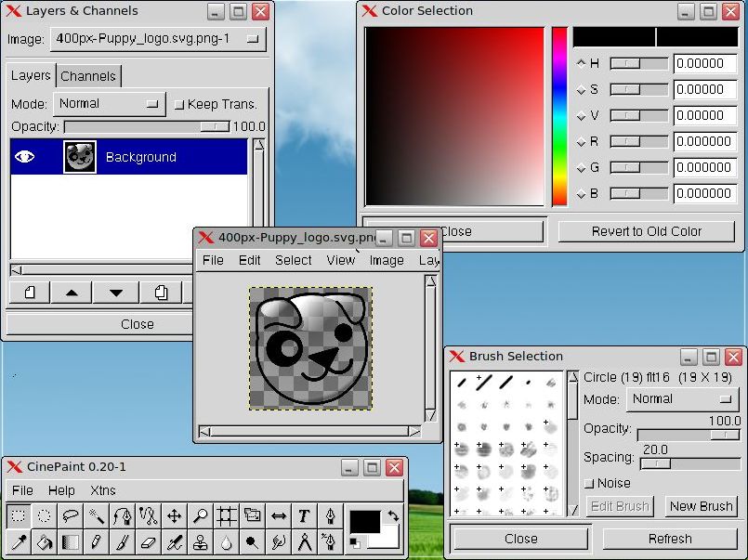This screenshot has width=748, height=560.
Task: Open the layer Mode dropdown
Action: click(x=110, y=104)
